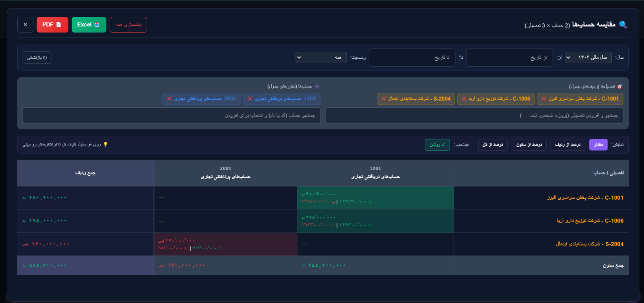Click the جستجو حساب account search field
The width and height of the screenshot is (644, 303).
pos(171,115)
